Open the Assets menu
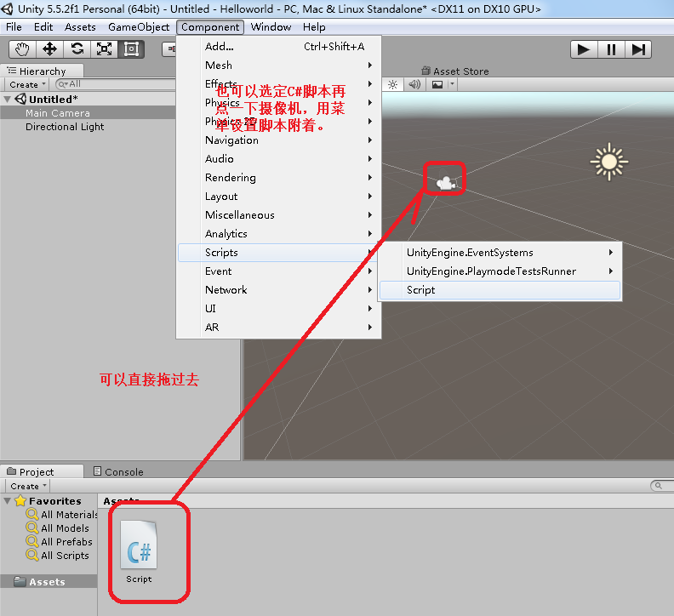Viewport: 674px width, 616px height. 80,27
